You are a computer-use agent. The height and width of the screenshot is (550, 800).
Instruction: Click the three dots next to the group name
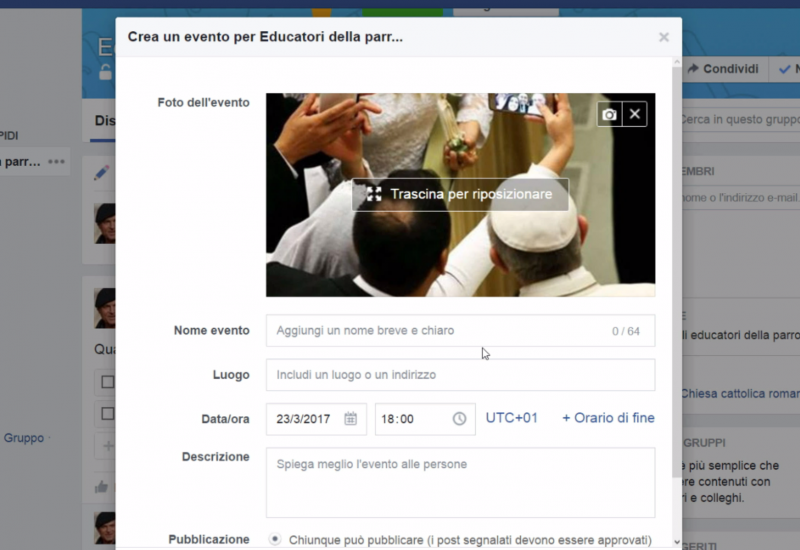(x=56, y=162)
